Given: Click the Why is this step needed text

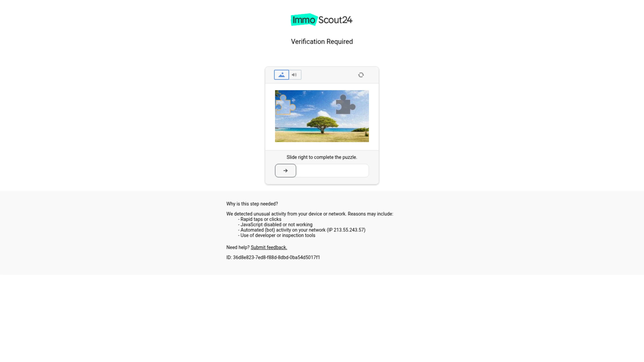Looking at the screenshot, I should point(252,204).
